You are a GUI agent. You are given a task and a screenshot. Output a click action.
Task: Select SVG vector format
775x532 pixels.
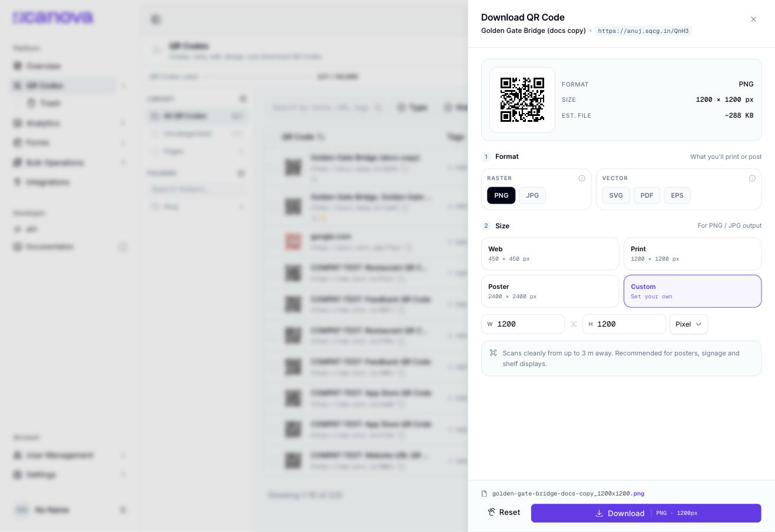(x=616, y=195)
